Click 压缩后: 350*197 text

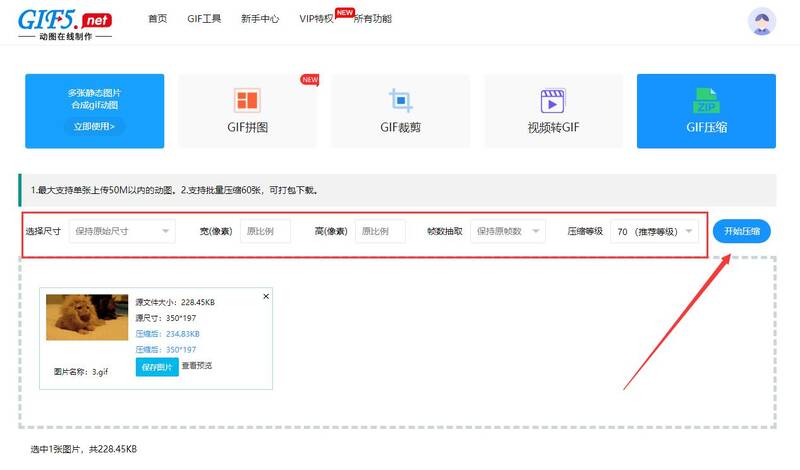(166, 350)
